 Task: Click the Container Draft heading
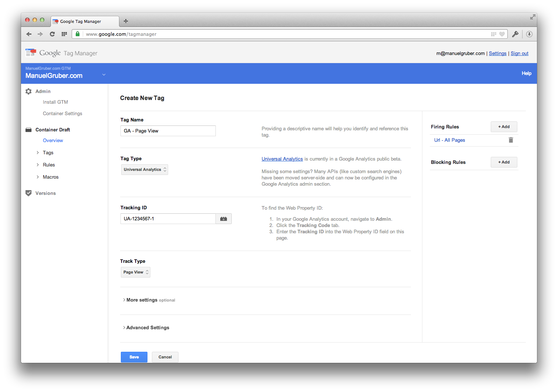(53, 130)
